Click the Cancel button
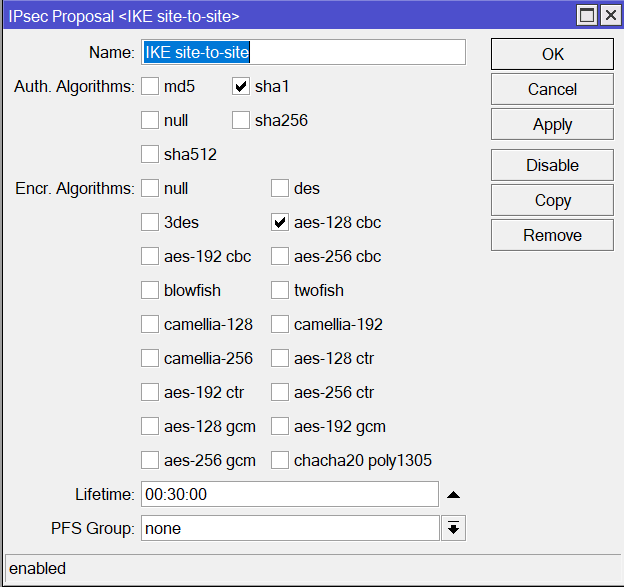Image resolution: width=624 pixels, height=587 pixels. point(552,89)
